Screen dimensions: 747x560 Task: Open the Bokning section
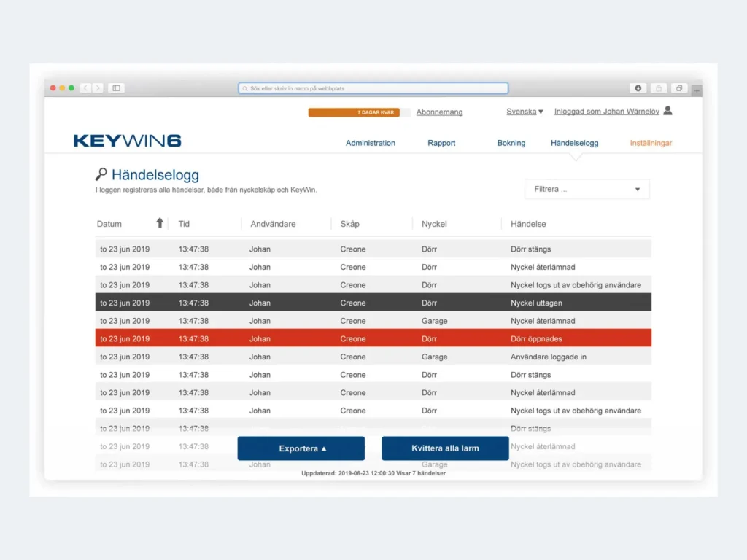511,143
